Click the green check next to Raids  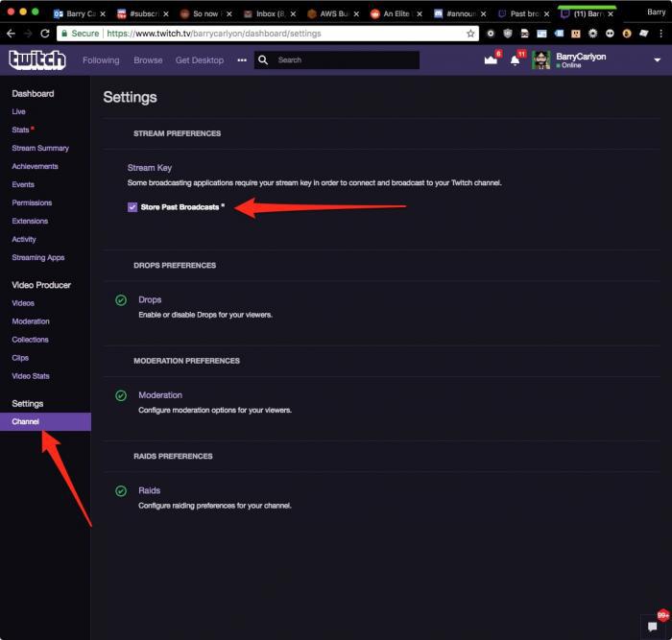point(121,491)
